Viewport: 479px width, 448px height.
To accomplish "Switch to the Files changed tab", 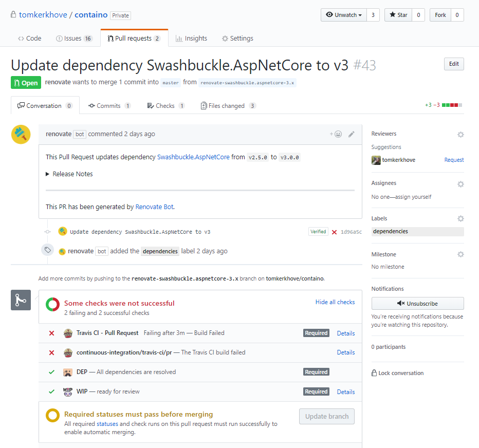I will tap(228, 106).
